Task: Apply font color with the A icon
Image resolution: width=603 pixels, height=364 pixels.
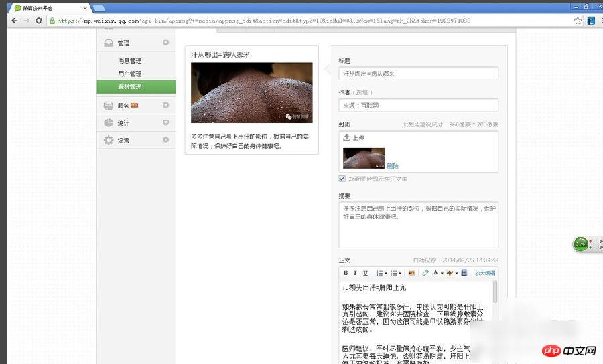Action: [x=435, y=272]
